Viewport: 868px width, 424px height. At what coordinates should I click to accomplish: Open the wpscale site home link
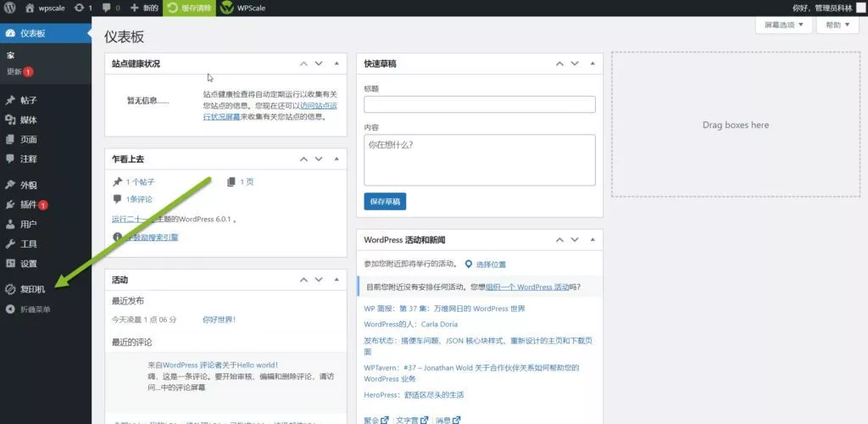46,8
